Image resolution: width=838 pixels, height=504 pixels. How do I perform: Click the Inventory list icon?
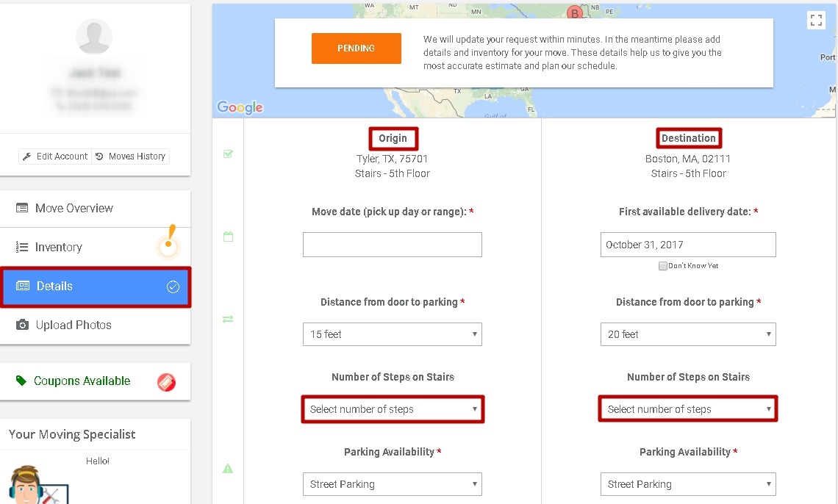(x=22, y=247)
